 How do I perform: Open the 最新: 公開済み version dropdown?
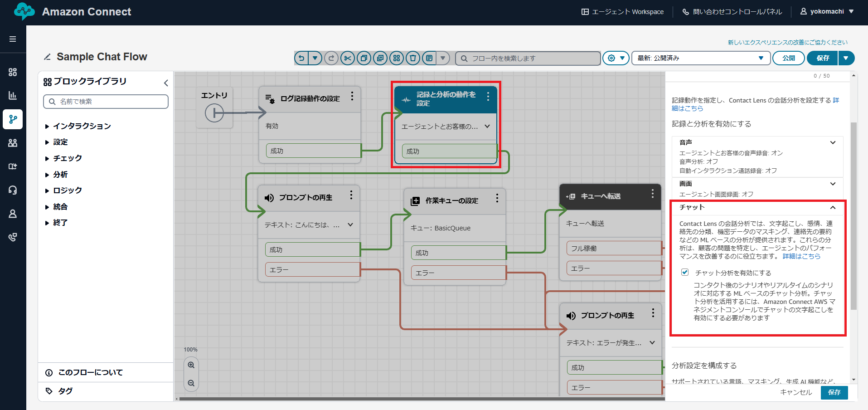coord(701,58)
